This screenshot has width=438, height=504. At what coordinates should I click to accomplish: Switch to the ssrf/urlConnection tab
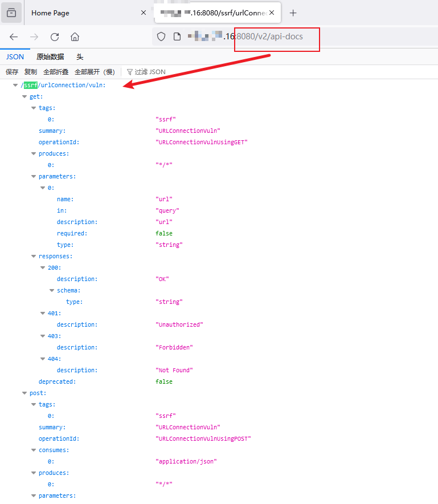point(218,13)
